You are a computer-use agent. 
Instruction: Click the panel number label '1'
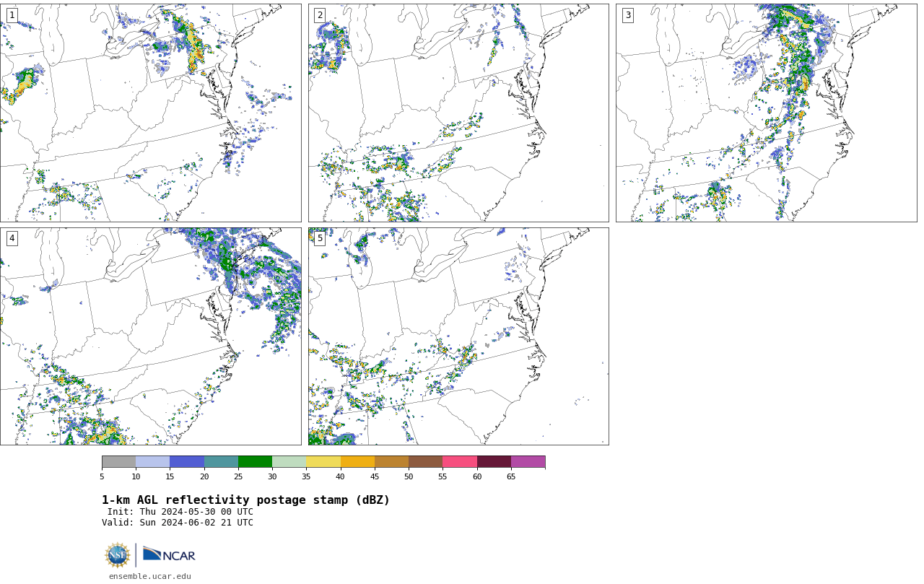click(12, 15)
